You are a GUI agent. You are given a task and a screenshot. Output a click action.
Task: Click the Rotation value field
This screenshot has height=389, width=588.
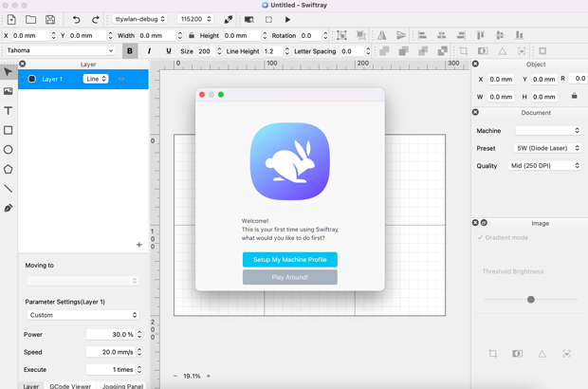(311, 35)
